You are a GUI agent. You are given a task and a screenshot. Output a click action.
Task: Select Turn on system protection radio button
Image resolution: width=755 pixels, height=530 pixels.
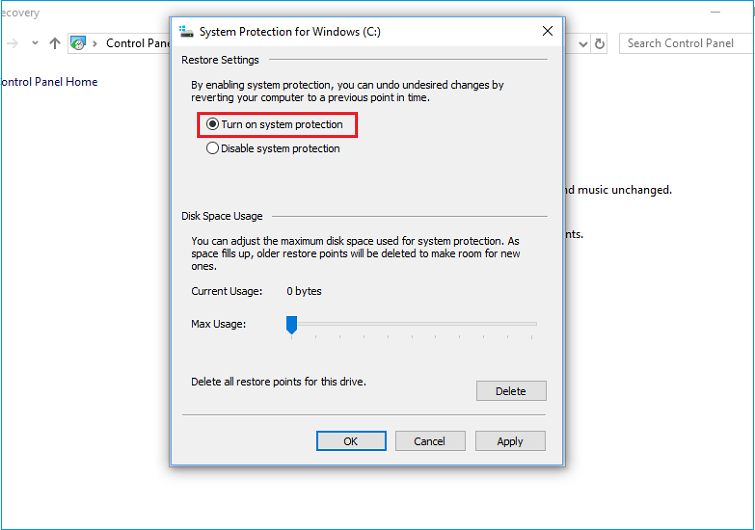point(212,125)
